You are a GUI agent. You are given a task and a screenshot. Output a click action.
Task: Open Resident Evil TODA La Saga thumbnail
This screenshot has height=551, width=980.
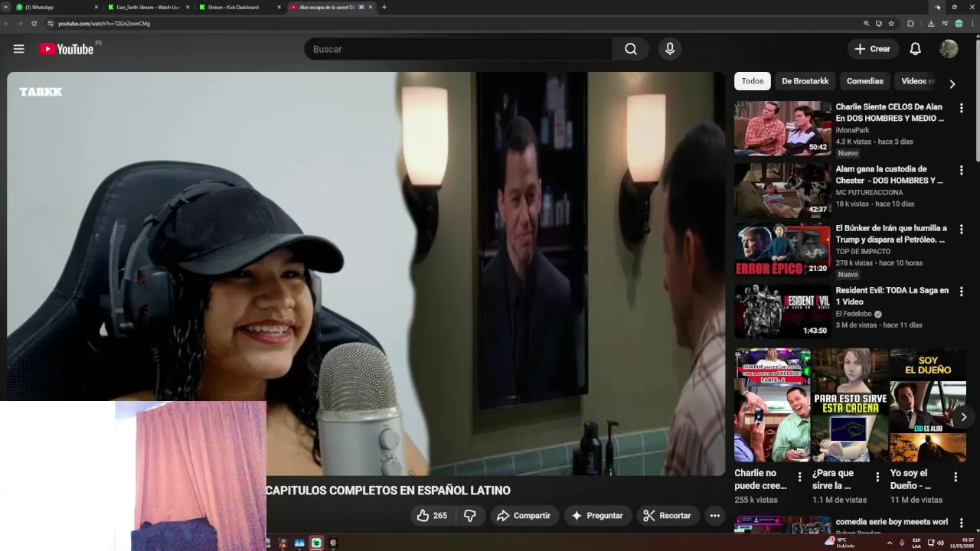[782, 311]
